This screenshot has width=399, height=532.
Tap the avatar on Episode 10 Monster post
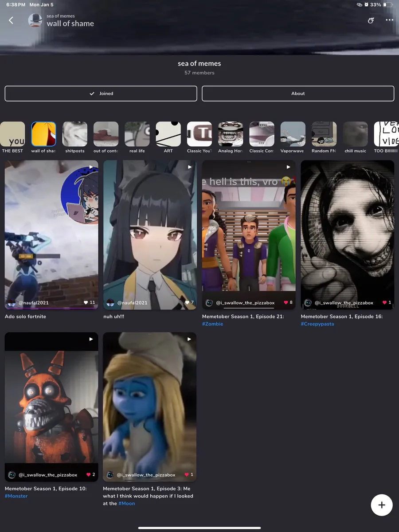click(x=12, y=475)
